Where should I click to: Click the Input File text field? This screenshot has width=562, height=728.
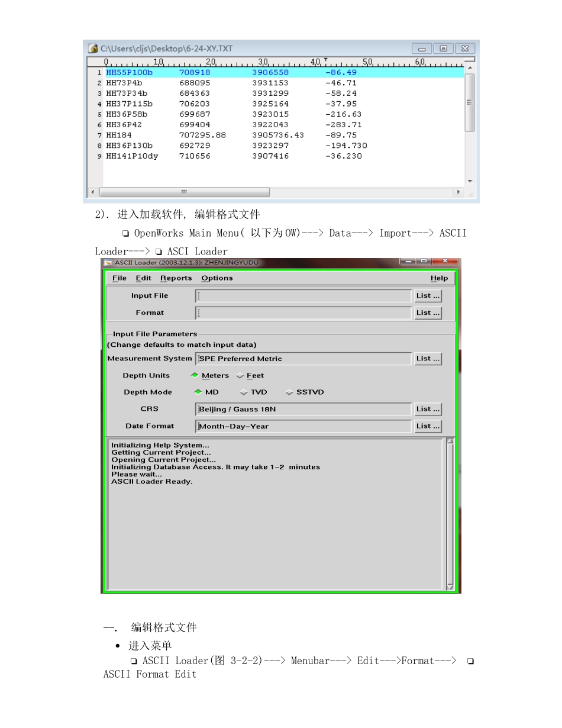(x=303, y=296)
